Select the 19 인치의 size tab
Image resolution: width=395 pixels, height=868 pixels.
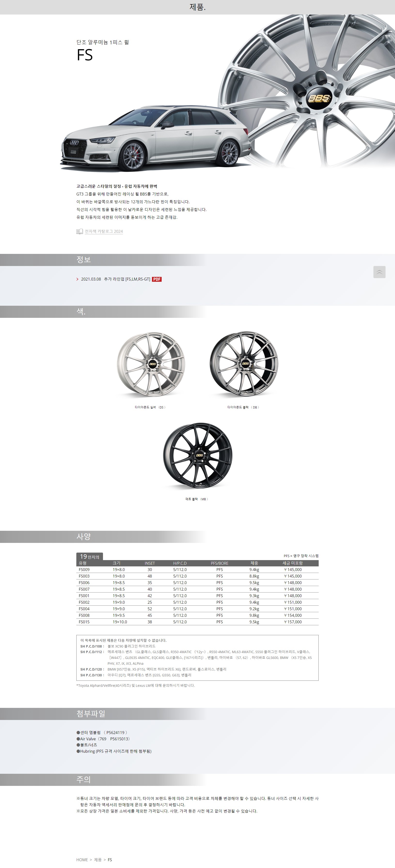[90, 557]
